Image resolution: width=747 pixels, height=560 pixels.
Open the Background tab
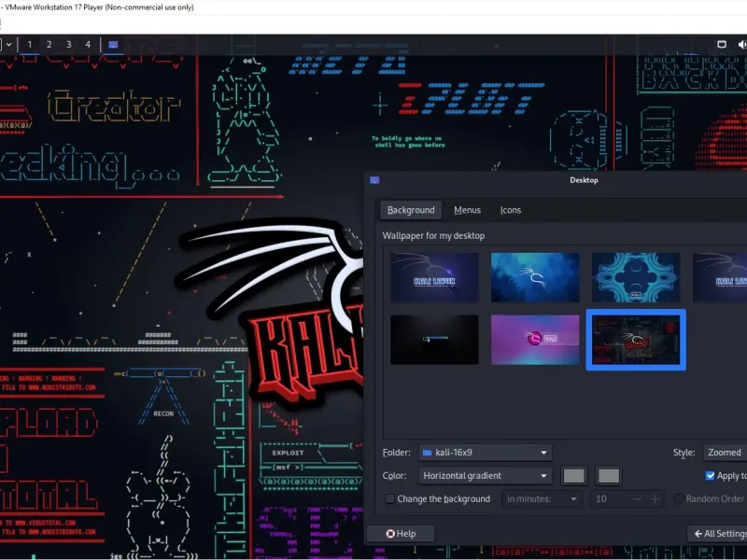click(x=411, y=210)
